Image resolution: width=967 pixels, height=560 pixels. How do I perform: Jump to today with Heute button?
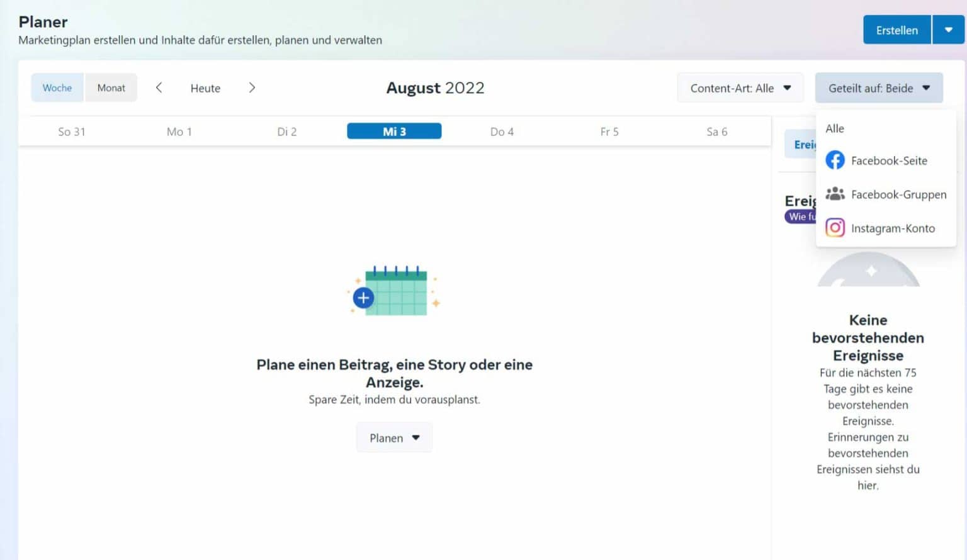click(205, 88)
